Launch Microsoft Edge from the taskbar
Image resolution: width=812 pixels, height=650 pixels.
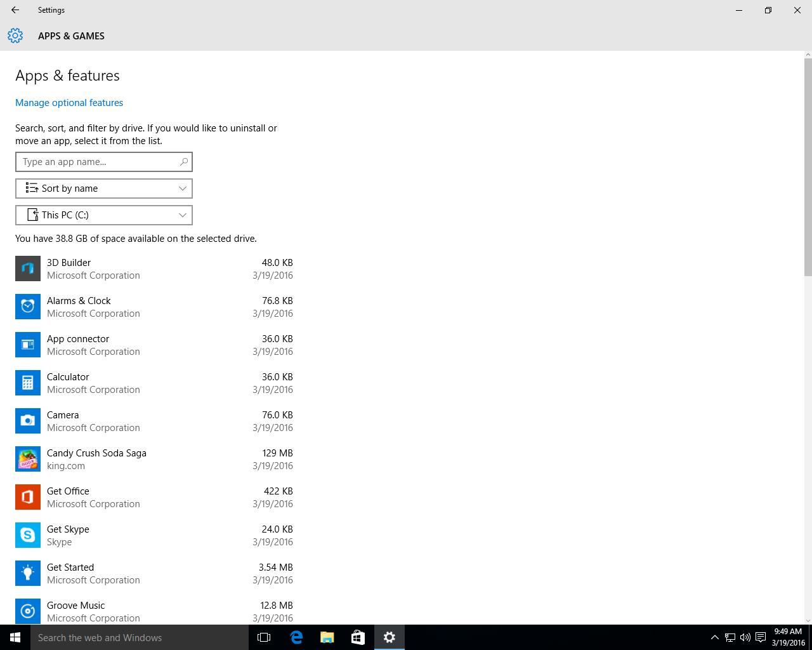click(296, 637)
